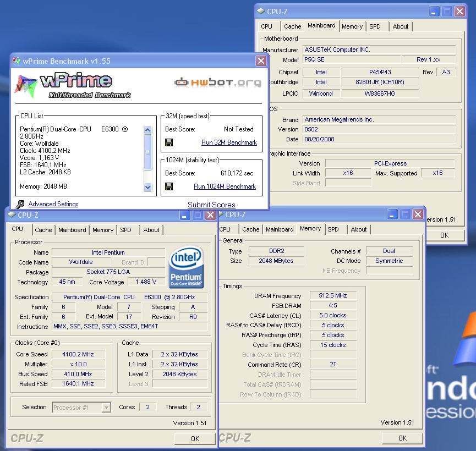Image resolution: width=476 pixels, height=451 pixels.
Task: Open About tab in CPU window
Action: click(151, 230)
